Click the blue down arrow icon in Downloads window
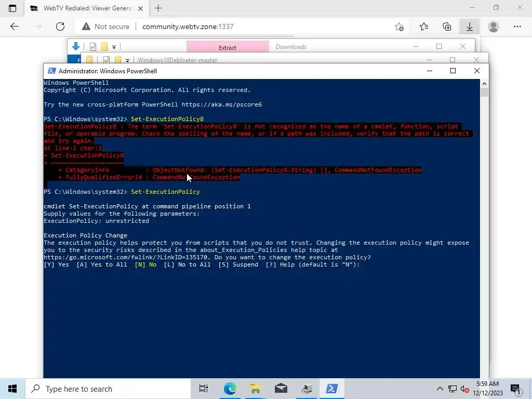Screen dimensions: 532x399 coord(76,46)
